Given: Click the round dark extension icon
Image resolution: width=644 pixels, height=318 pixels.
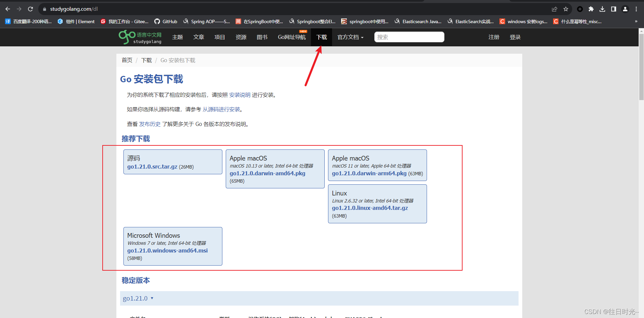Looking at the screenshot, I should coord(580,9).
